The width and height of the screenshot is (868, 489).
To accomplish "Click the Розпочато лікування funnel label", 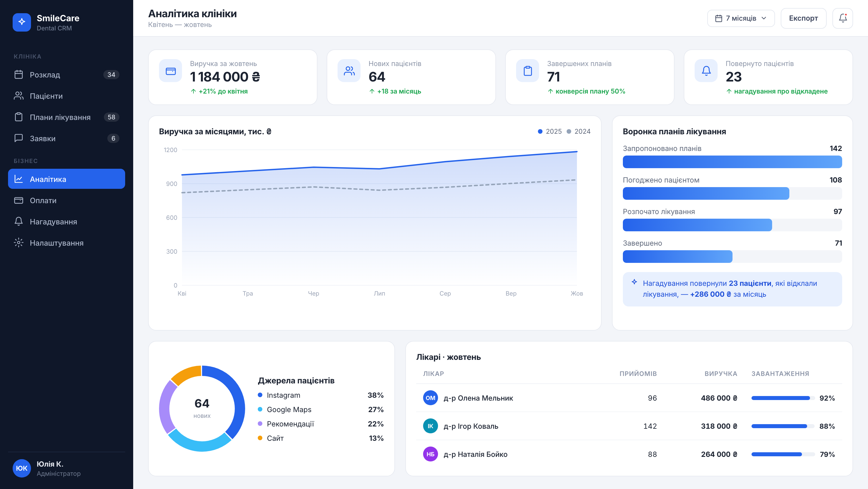I will pyautogui.click(x=658, y=211).
